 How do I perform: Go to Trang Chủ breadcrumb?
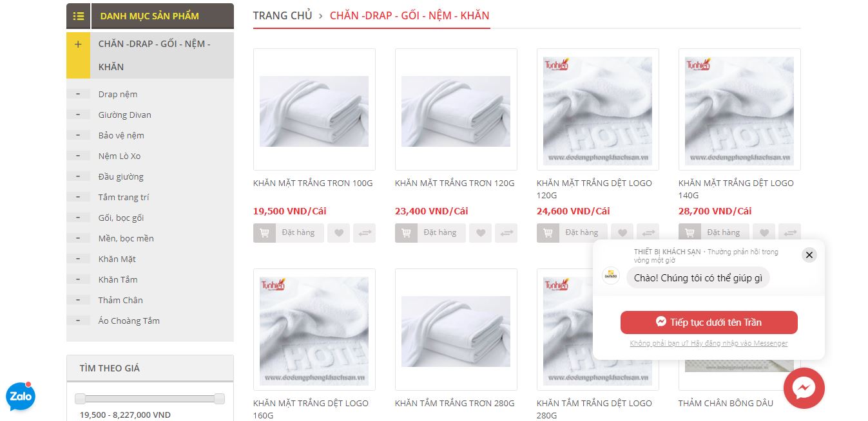click(x=282, y=15)
